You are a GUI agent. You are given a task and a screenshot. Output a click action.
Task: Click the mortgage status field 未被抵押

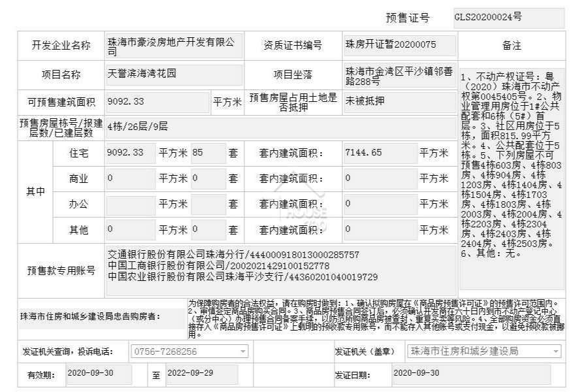(399, 102)
